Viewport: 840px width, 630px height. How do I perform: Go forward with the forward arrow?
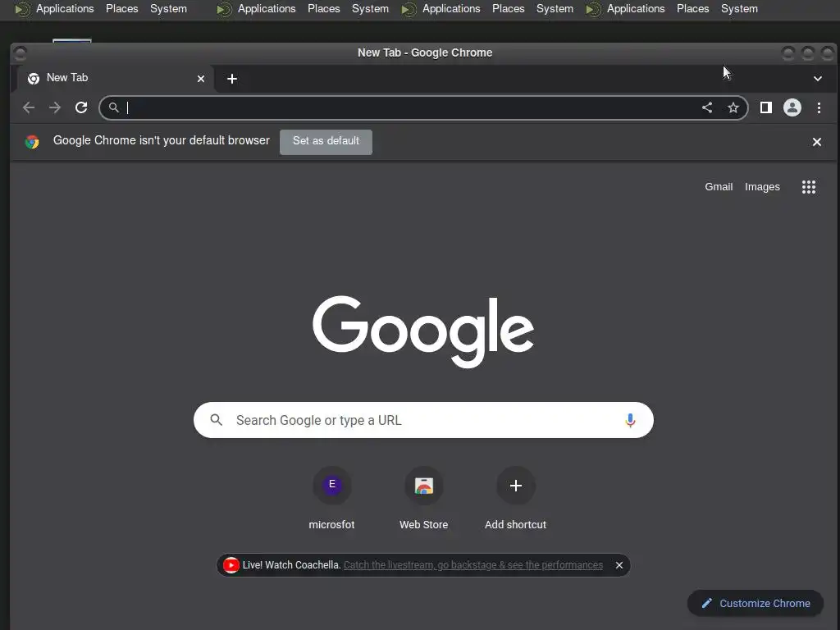[55, 107]
